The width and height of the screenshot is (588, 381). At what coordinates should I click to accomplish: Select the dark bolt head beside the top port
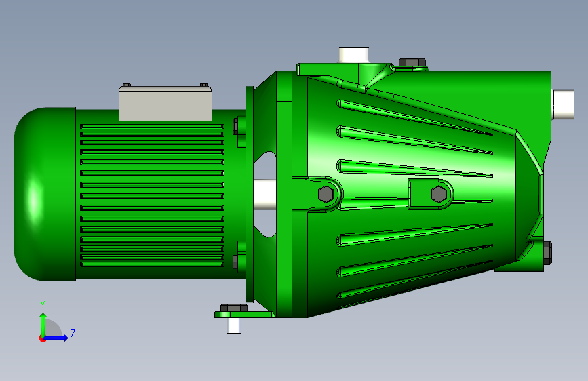[412, 62]
